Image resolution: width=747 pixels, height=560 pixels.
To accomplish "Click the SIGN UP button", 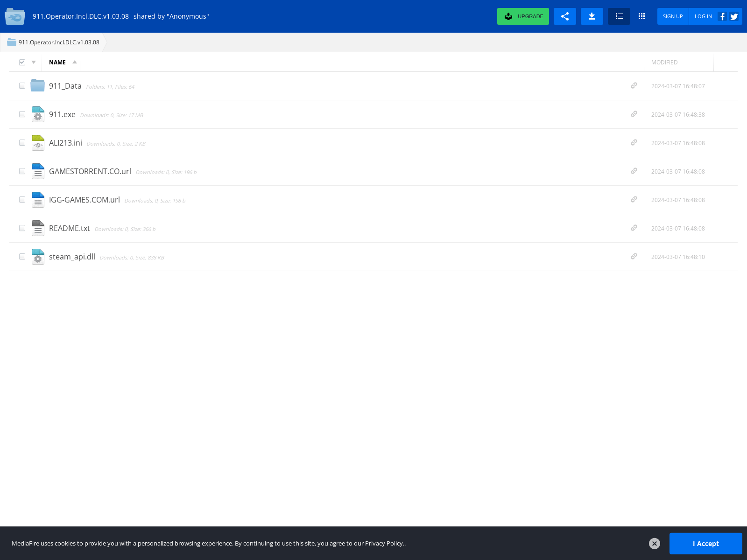I will tap(673, 16).
